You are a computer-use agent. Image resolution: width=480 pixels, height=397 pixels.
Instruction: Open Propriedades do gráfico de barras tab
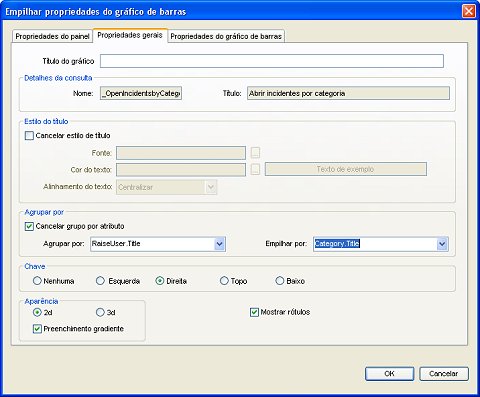[x=226, y=36]
